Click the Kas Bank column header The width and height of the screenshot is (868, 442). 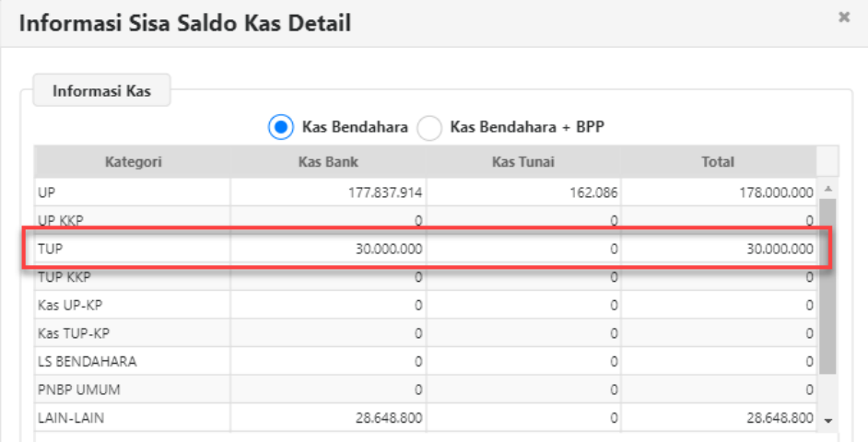[328, 162]
